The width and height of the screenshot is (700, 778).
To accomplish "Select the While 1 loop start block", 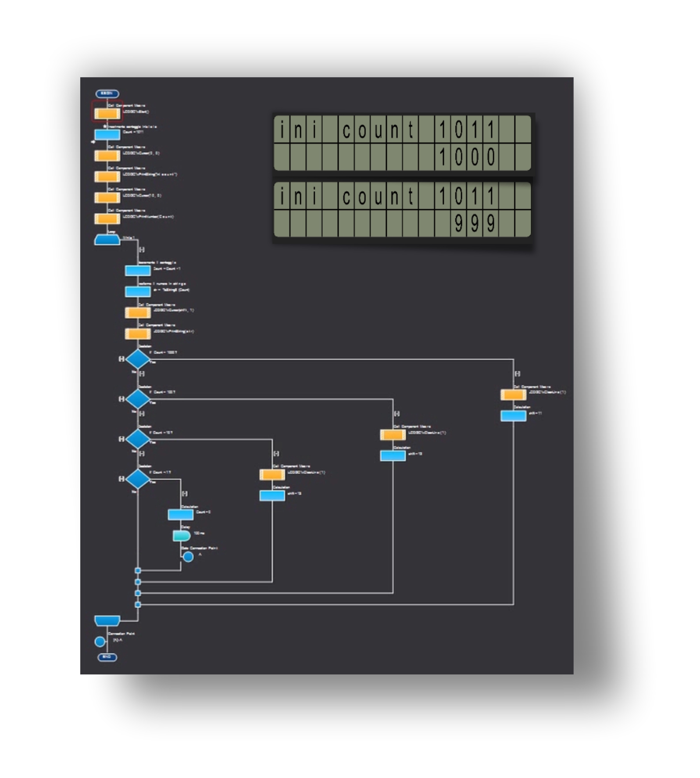I will click(x=107, y=240).
